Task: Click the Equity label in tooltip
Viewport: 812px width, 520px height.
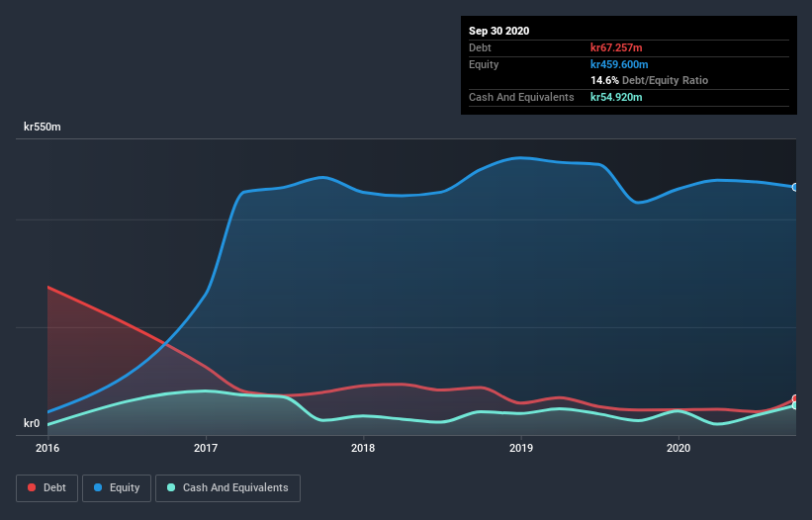Action: click(484, 64)
